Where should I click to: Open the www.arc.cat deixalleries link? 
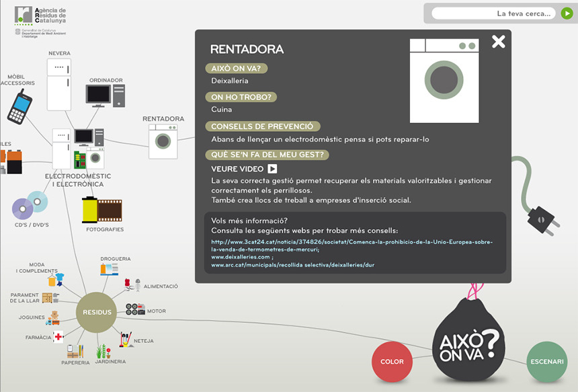[x=292, y=265]
